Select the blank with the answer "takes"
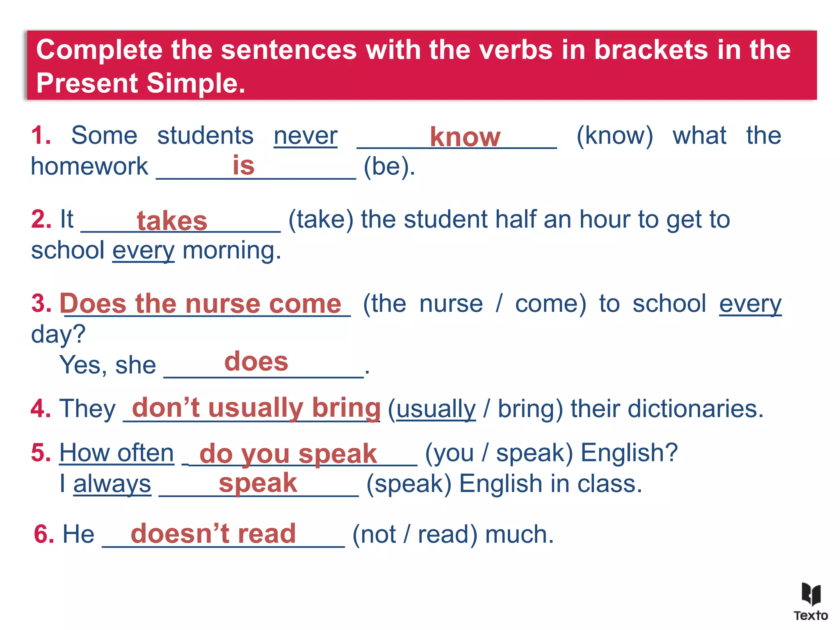 tap(172, 221)
